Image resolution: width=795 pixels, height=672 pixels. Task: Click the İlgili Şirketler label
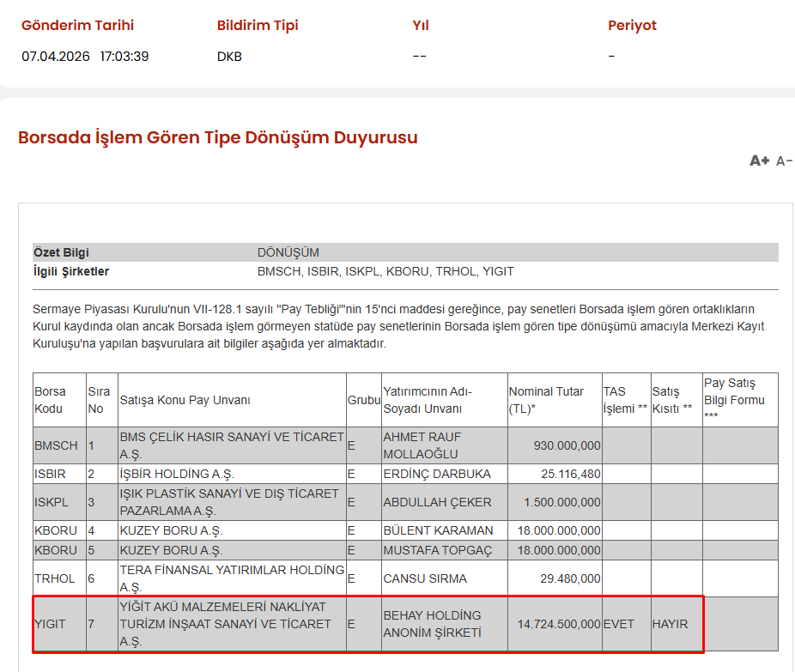point(71,272)
